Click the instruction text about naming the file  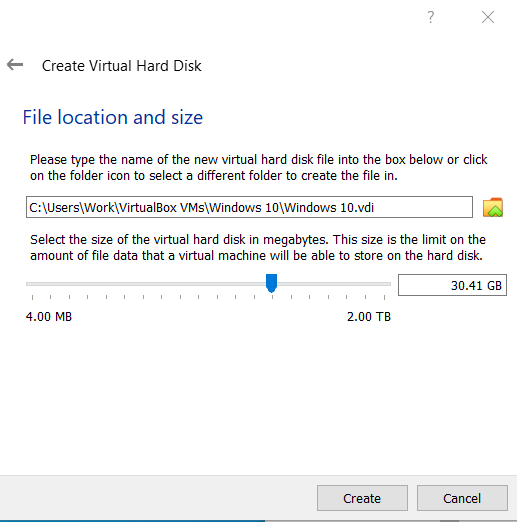coord(259,167)
